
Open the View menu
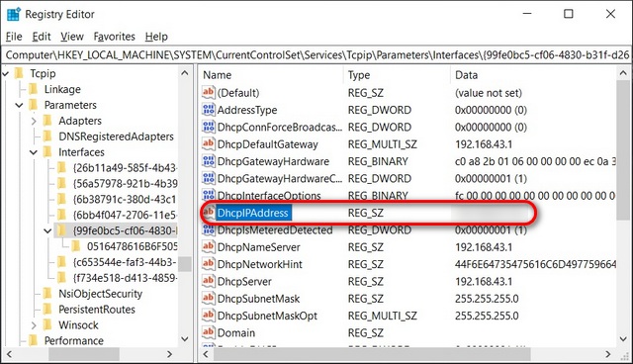(72, 37)
